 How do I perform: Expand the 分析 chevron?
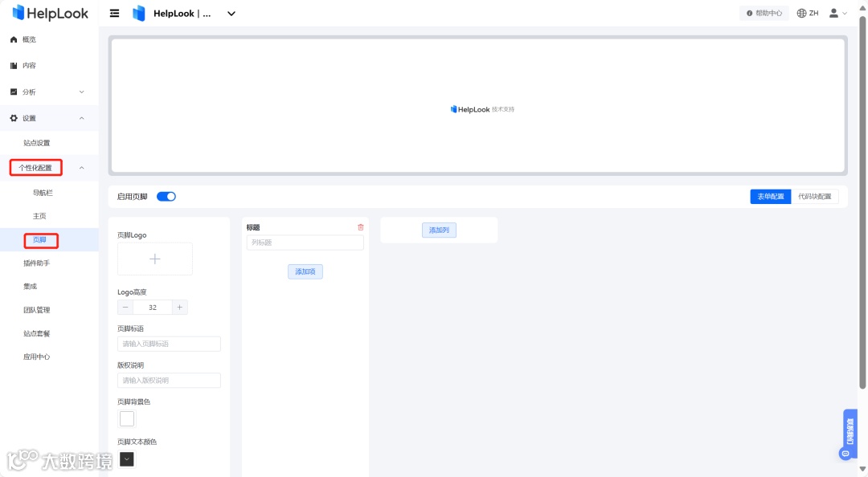[x=81, y=92]
